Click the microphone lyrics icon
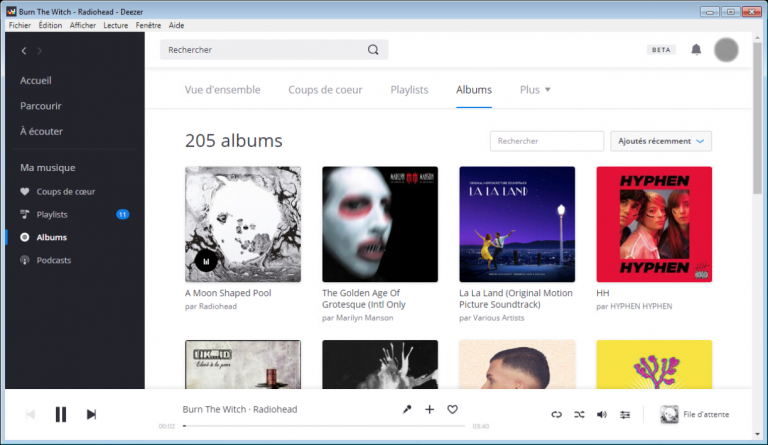 click(x=407, y=409)
